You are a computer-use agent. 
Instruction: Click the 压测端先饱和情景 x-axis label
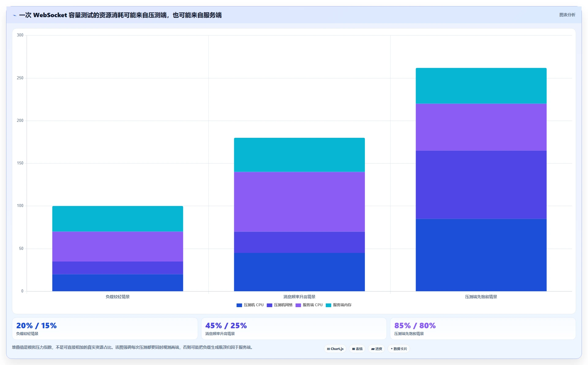click(x=481, y=297)
